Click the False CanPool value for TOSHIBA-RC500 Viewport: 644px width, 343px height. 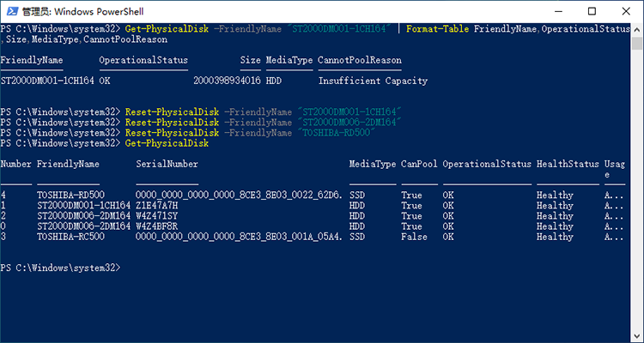(414, 237)
